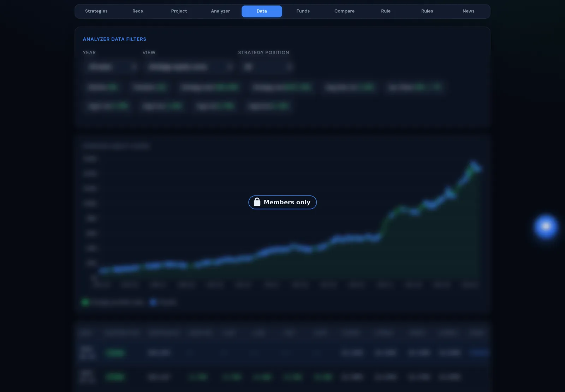Image resolution: width=565 pixels, height=392 pixels.
Task: Open the floating blue chat bubble
Action: (546, 226)
